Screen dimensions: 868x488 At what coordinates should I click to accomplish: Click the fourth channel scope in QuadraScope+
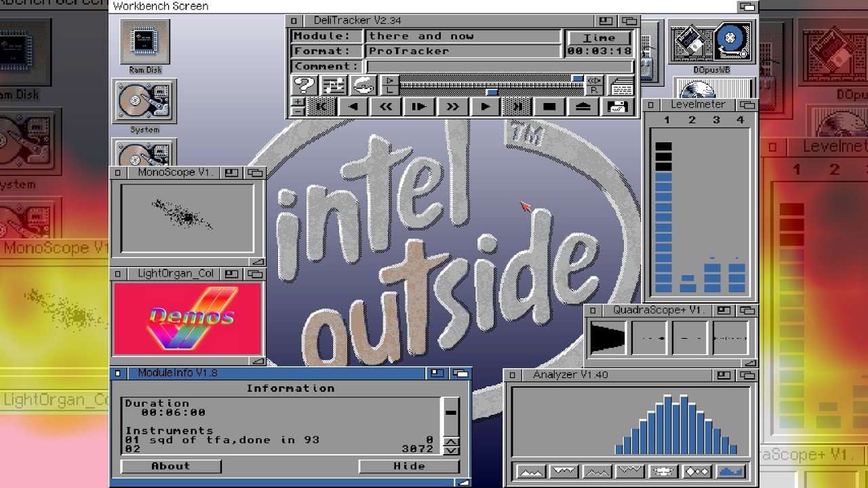(731, 337)
